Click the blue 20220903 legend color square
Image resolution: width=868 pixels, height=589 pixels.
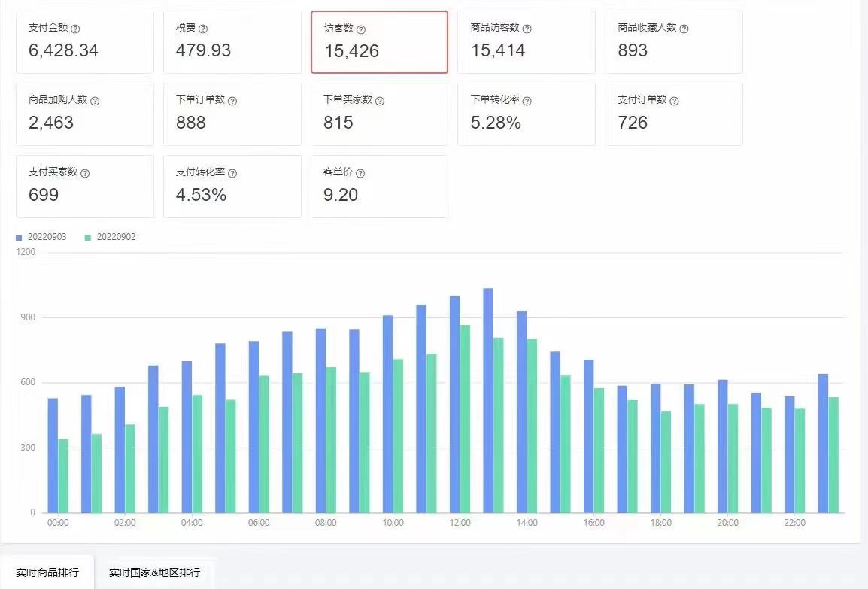tap(19, 238)
